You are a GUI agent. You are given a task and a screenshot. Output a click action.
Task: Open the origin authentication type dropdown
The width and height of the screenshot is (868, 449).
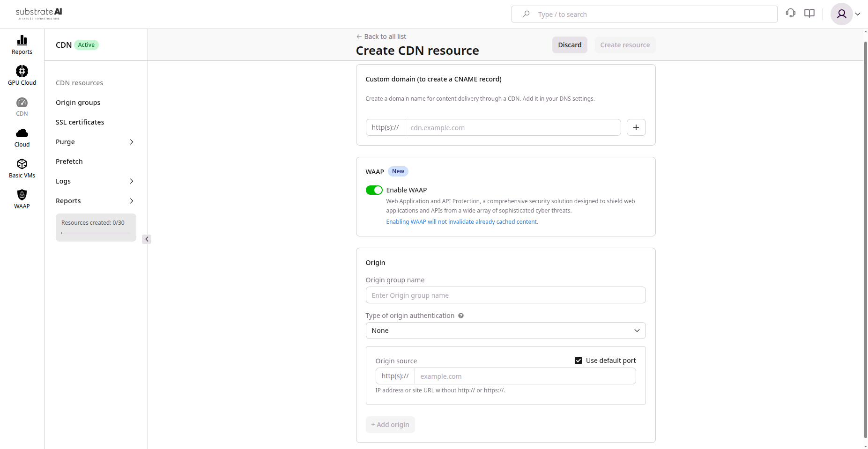tap(505, 331)
